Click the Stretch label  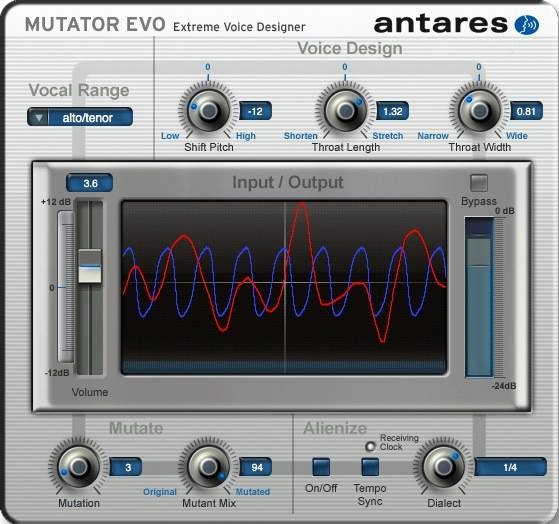[388, 136]
